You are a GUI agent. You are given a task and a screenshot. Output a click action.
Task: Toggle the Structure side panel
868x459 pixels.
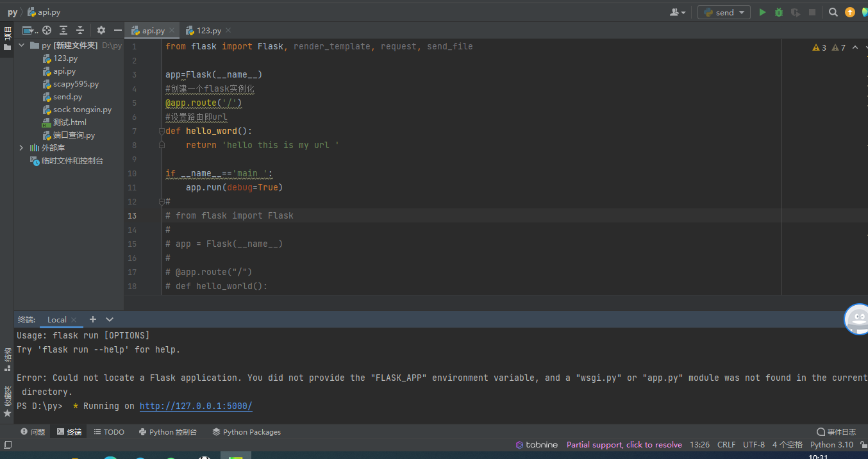click(7, 359)
